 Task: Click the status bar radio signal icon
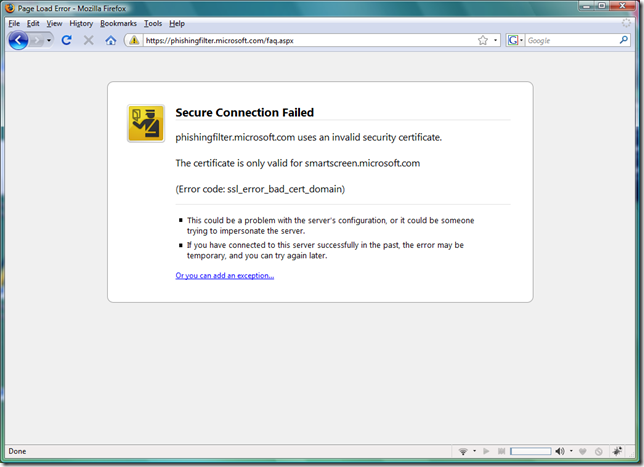[x=463, y=451]
